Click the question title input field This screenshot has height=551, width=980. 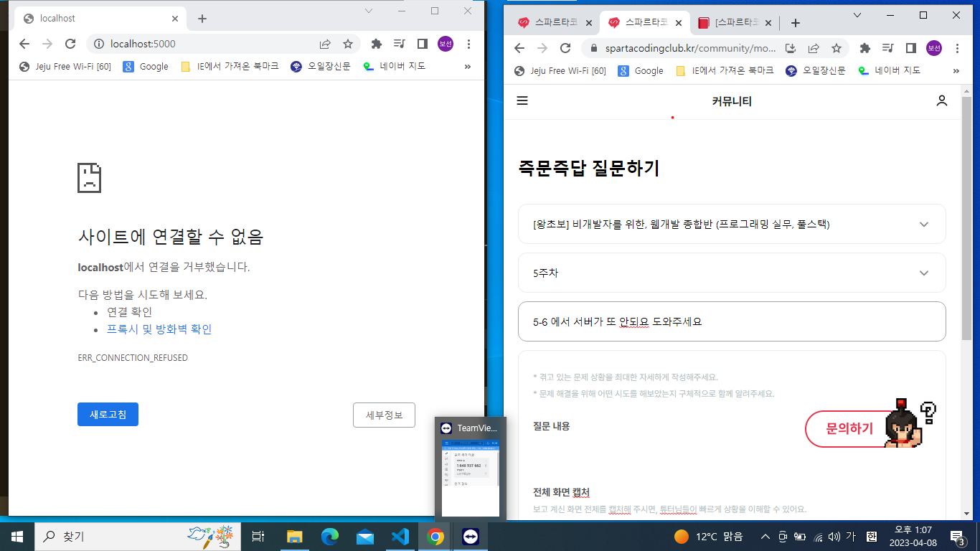tap(732, 321)
